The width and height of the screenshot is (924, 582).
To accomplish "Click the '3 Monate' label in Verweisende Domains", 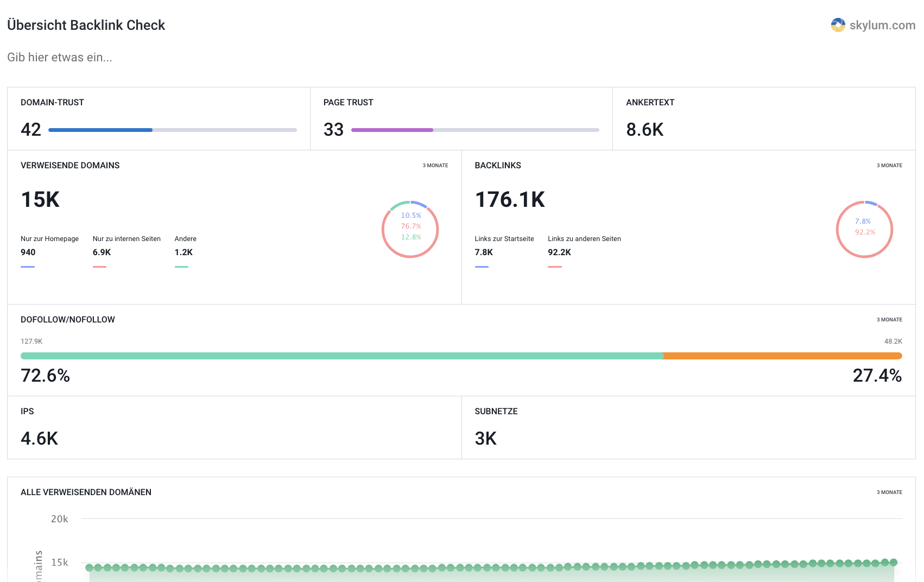I will point(435,166).
